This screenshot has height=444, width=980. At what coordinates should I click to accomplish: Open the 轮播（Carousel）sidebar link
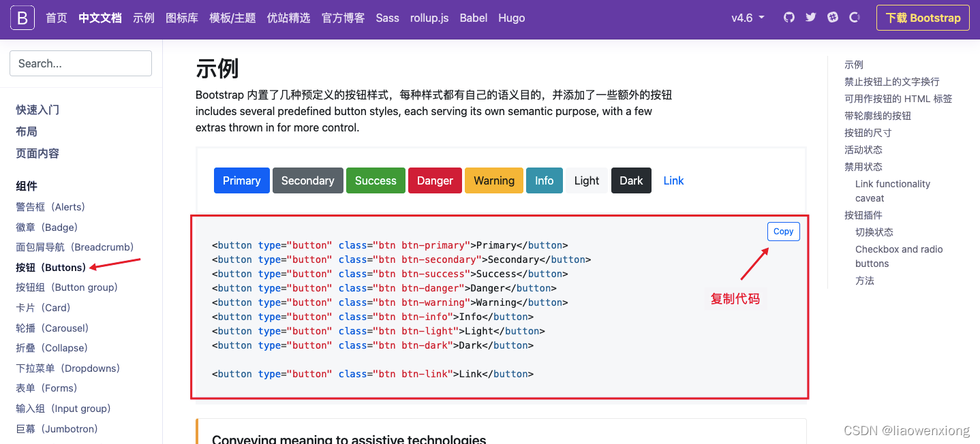click(x=52, y=328)
